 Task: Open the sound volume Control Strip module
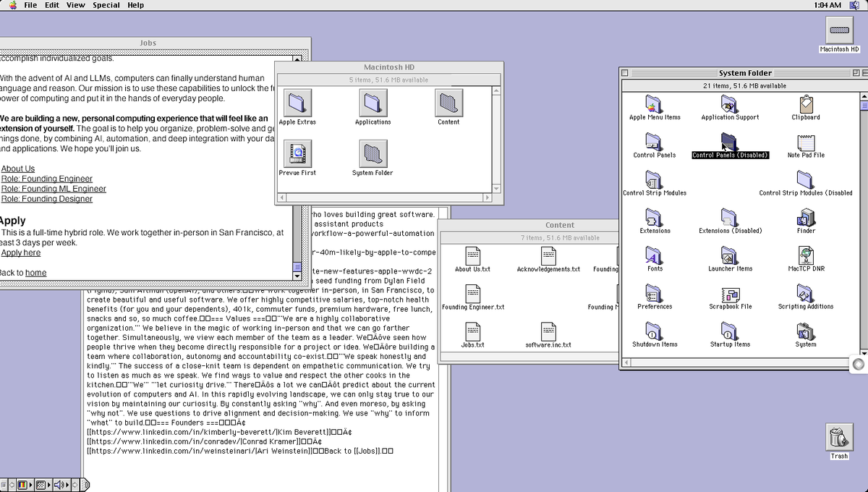pyautogui.click(x=61, y=485)
